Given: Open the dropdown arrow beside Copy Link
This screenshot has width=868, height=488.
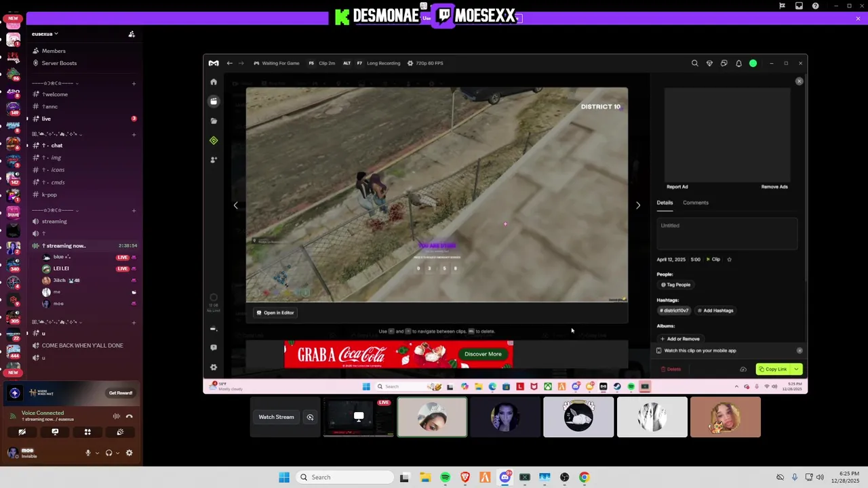Looking at the screenshot, I should click(x=797, y=369).
